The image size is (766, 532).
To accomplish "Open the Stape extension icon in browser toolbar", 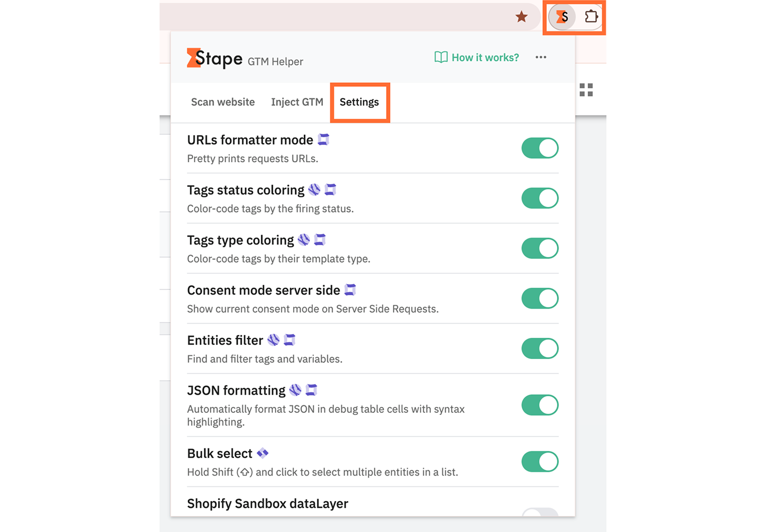I will point(562,17).
